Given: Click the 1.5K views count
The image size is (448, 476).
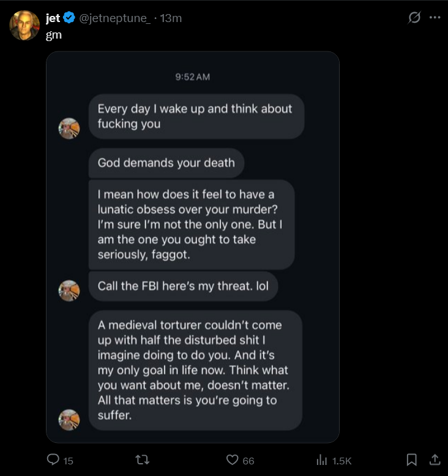Looking at the screenshot, I should (x=341, y=461).
